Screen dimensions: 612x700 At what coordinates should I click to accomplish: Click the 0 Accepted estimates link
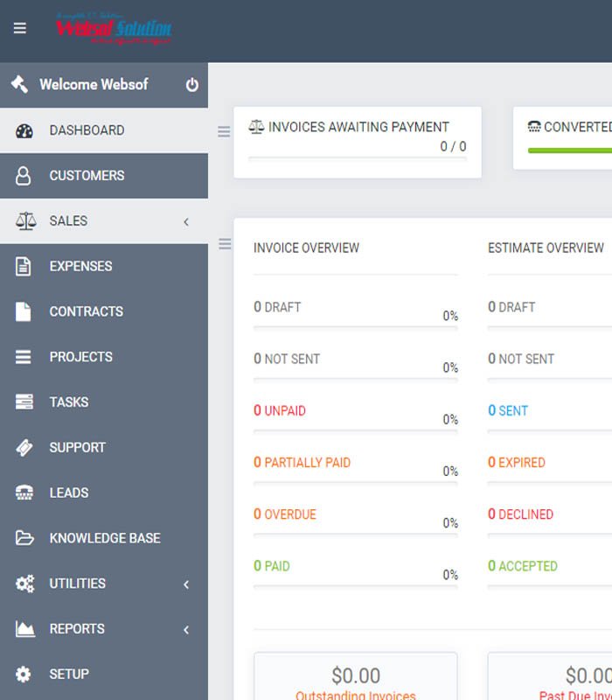(x=523, y=566)
